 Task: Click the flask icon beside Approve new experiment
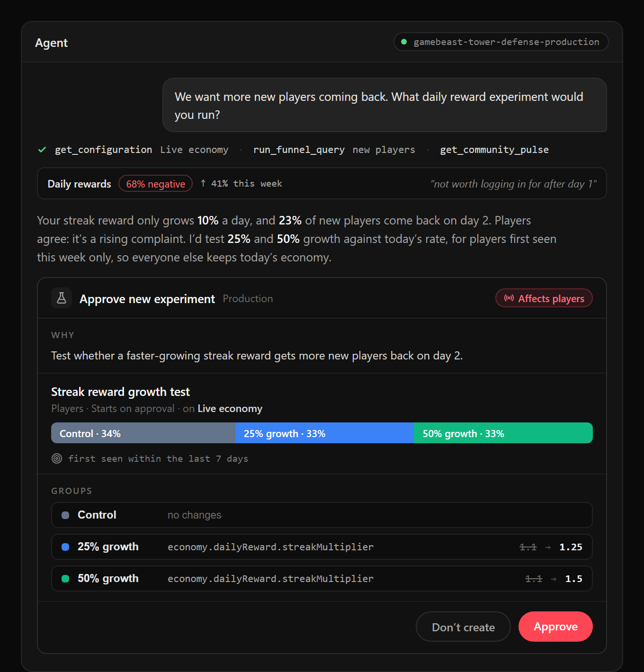tap(62, 298)
